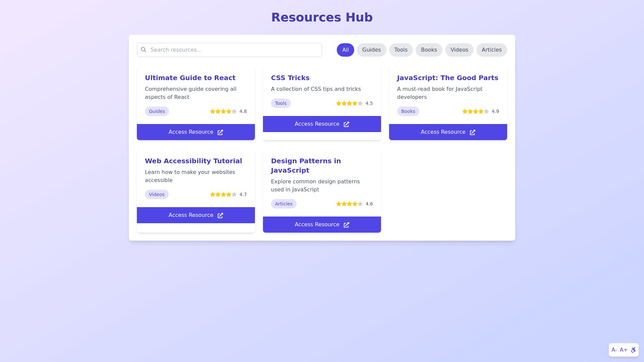The width and height of the screenshot is (644, 362).
Task: Click the accessibility wheelchair icon
Action: [x=633, y=350]
